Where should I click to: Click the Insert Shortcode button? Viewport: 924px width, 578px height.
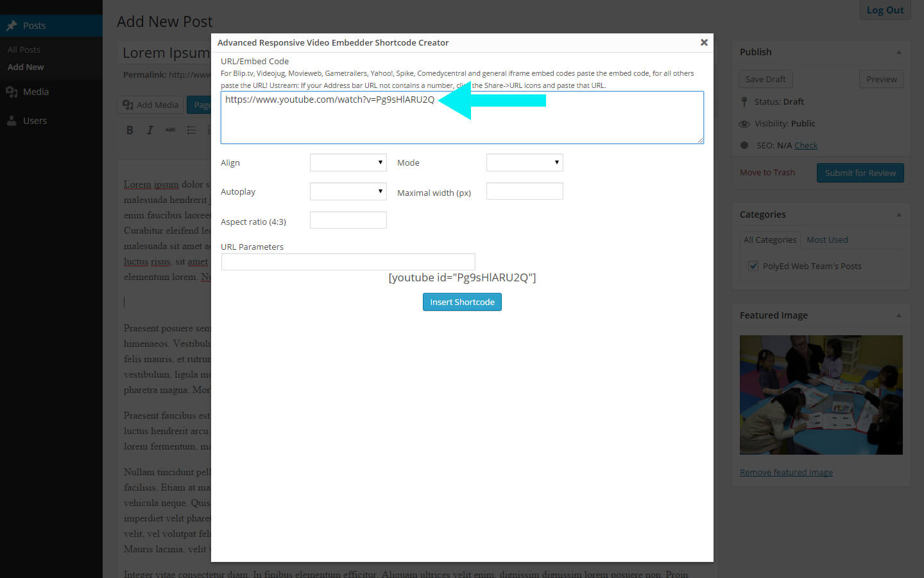point(462,302)
